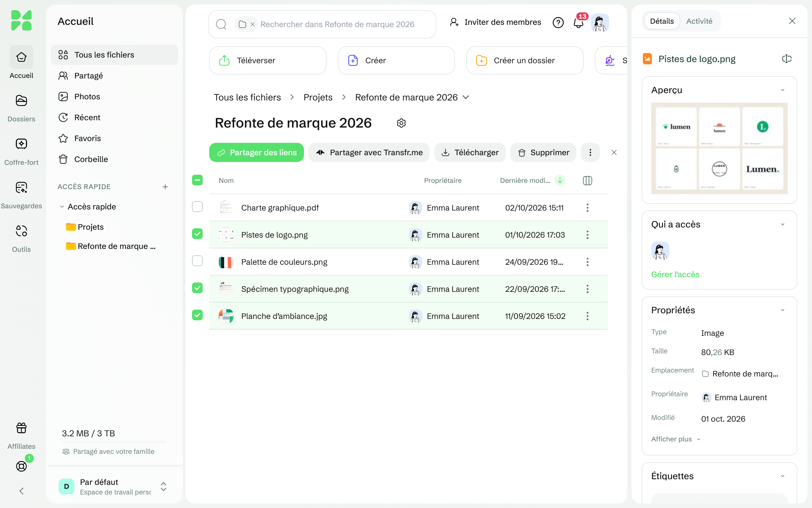This screenshot has width=812, height=508.
Task: Open the user avatar in top bar
Action: pos(600,23)
